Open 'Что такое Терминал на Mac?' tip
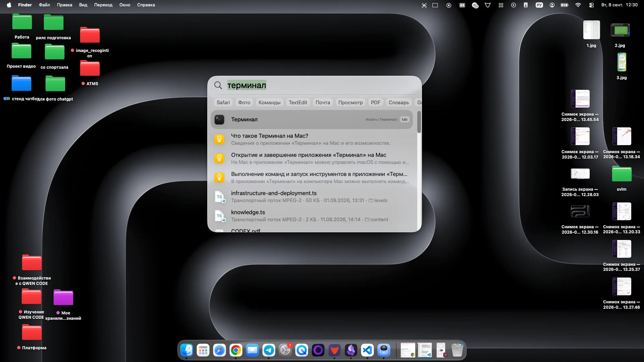The image size is (644, 362). tap(312, 139)
